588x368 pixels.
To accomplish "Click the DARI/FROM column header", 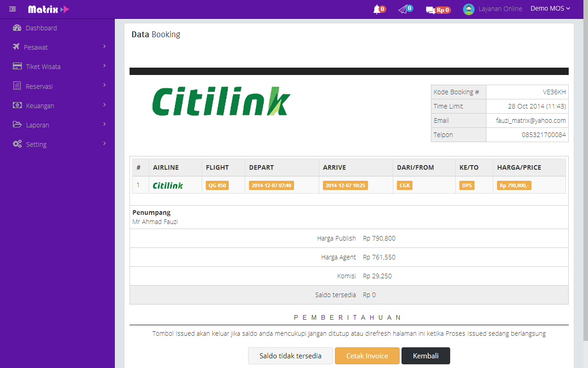I will coord(416,167).
